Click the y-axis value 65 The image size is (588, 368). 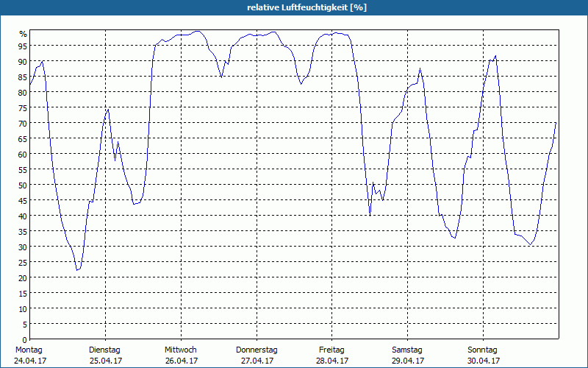click(x=23, y=138)
